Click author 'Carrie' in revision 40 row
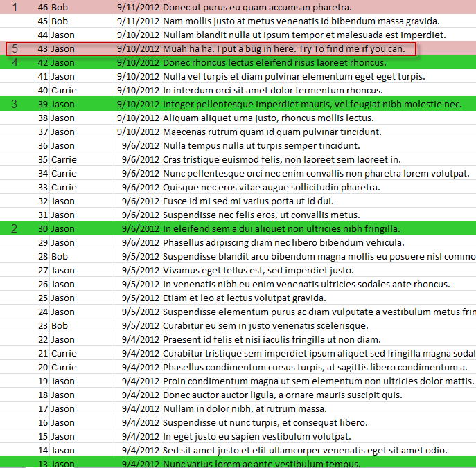 (x=64, y=91)
